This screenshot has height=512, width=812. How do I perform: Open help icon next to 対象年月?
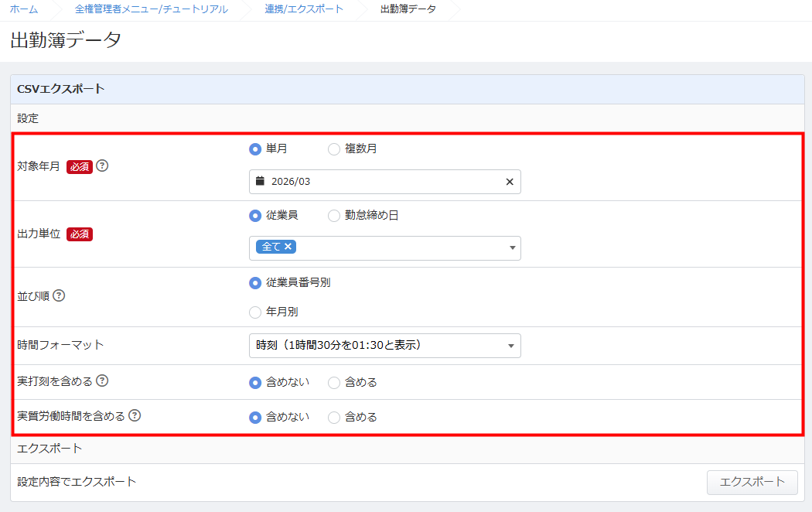[x=103, y=166]
